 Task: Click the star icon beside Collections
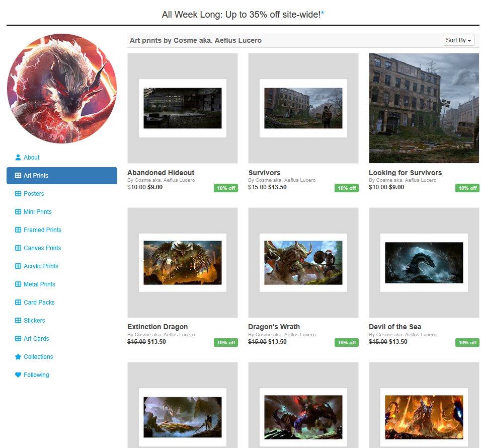[18, 356]
